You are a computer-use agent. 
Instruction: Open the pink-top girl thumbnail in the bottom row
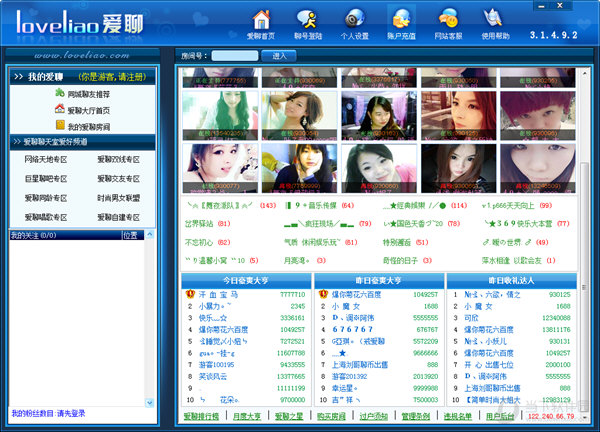click(379, 168)
